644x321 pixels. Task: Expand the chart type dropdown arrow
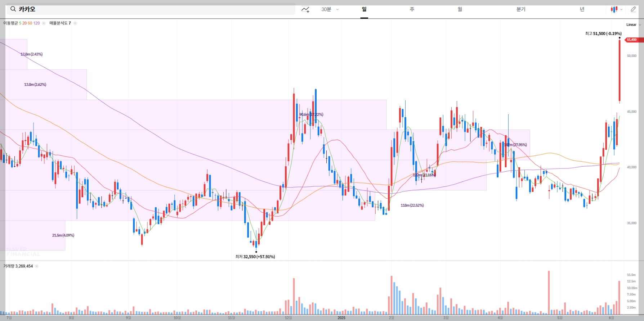[621, 10]
